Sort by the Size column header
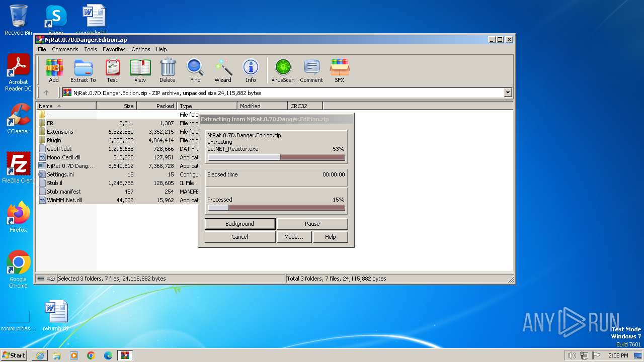The height and width of the screenshot is (362, 644). click(x=116, y=106)
